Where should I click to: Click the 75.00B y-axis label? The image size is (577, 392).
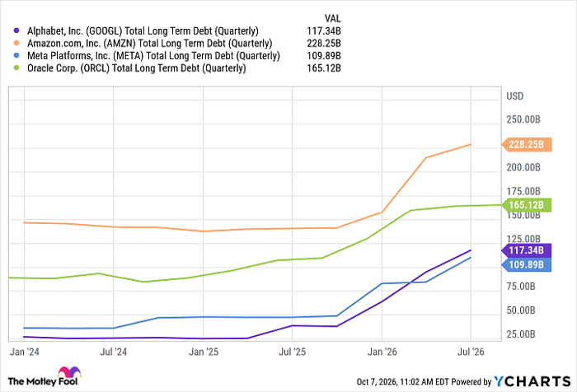tap(521, 287)
